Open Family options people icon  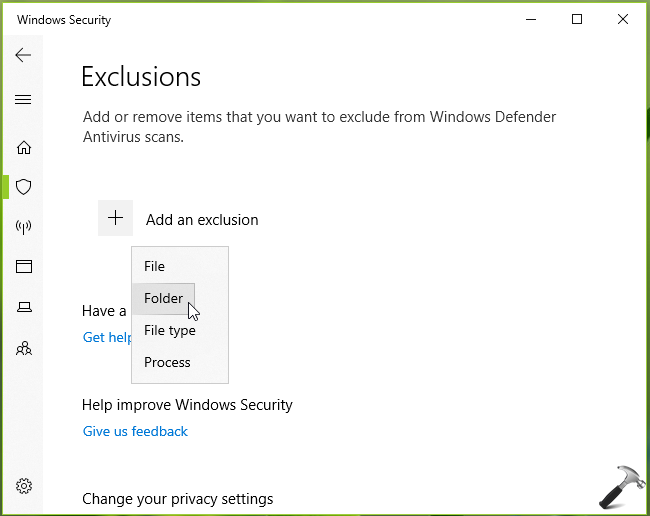pyautogui.click(x=24, y=348)
